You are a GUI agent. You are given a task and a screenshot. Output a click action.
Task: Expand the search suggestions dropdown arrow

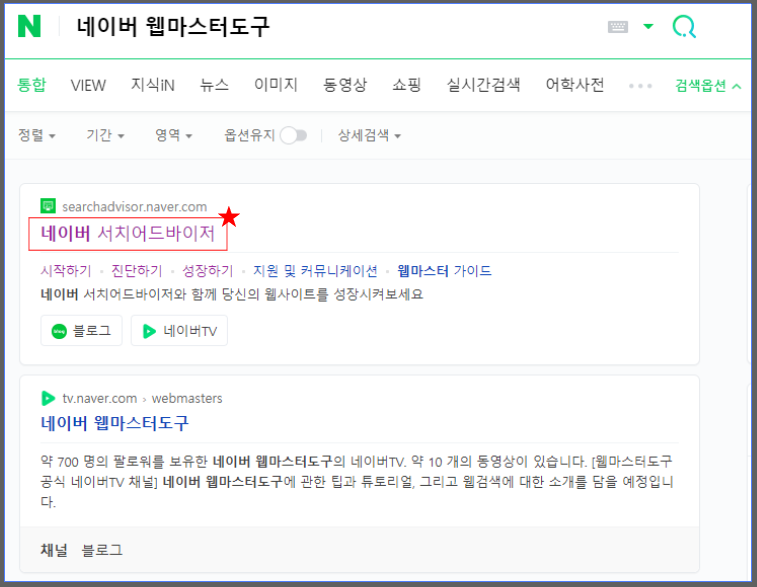(x=648, y=26)
